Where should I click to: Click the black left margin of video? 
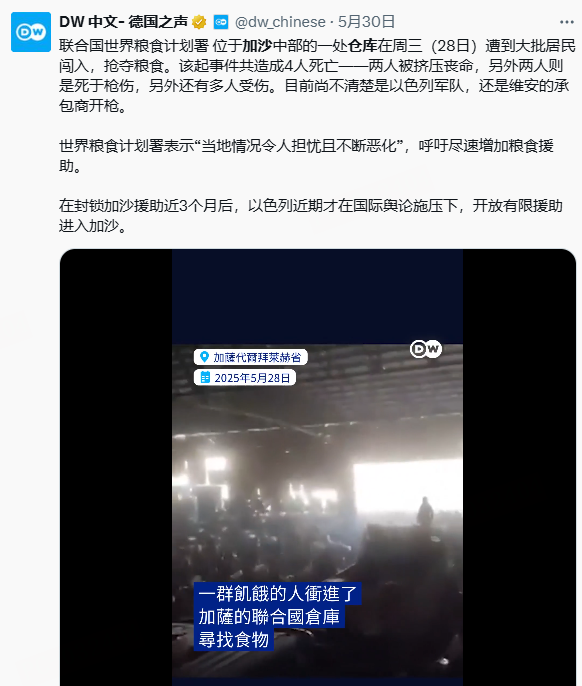[116, 468]
